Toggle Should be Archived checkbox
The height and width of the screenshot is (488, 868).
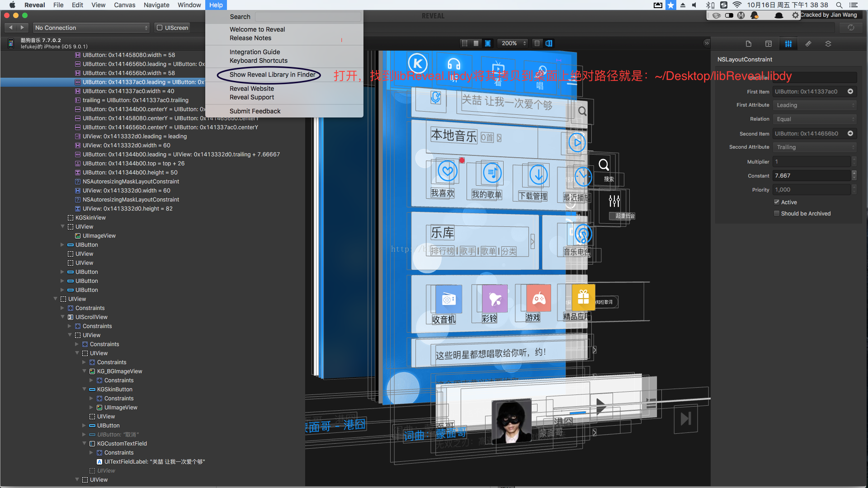point(777,213)
